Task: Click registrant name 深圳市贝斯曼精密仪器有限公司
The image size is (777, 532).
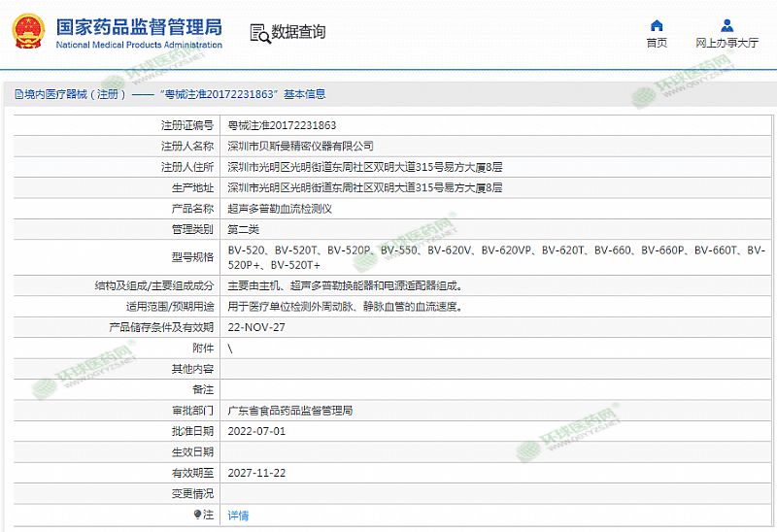Action: [300, 146]
